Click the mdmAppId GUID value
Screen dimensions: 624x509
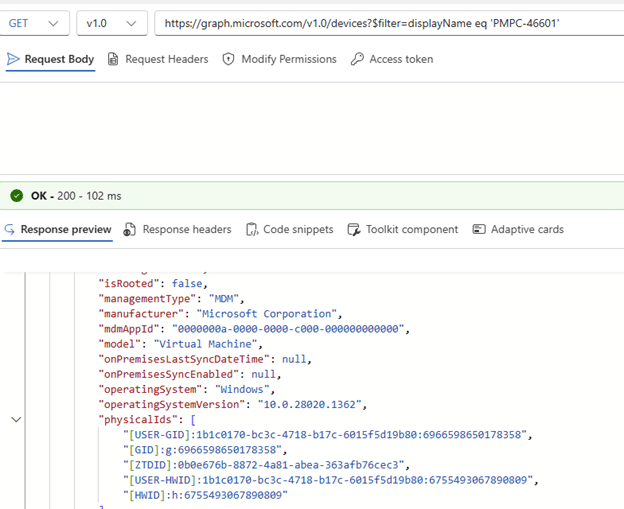click(286, 327)
